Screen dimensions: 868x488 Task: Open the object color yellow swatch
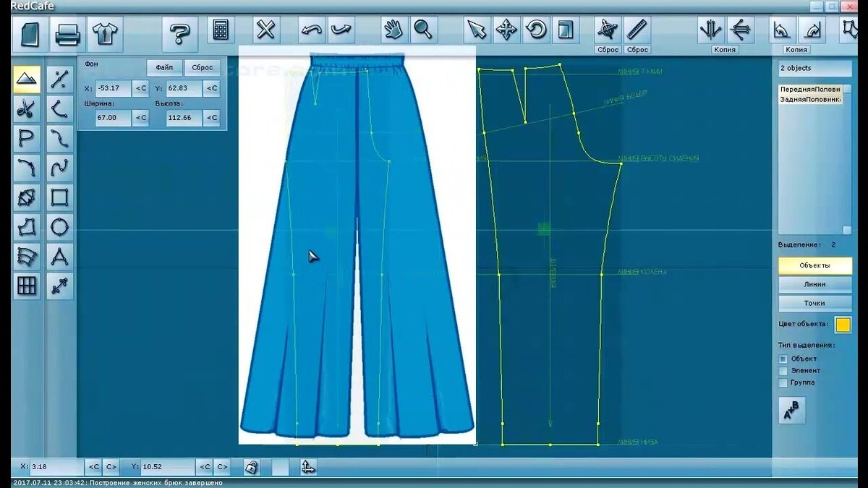(x=843, y=325)
